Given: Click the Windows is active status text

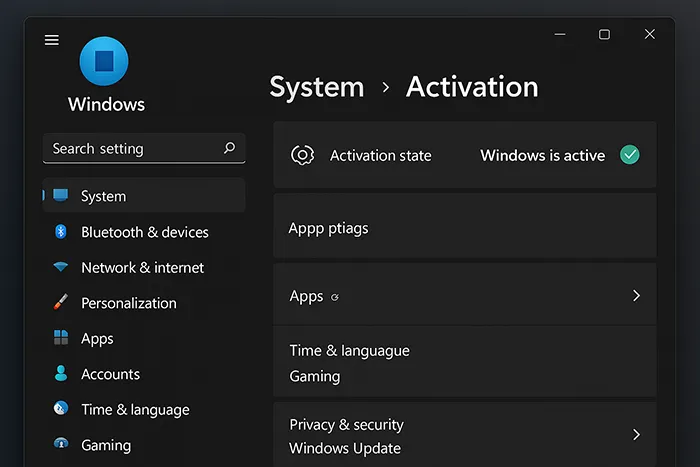Looking at the screenshot, I should 542,155.
